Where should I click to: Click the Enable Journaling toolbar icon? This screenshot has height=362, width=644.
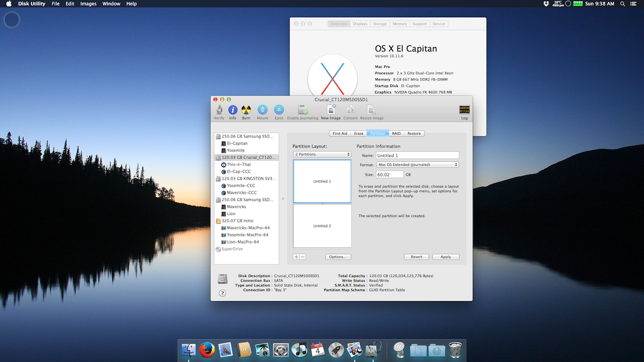point(302,110)
